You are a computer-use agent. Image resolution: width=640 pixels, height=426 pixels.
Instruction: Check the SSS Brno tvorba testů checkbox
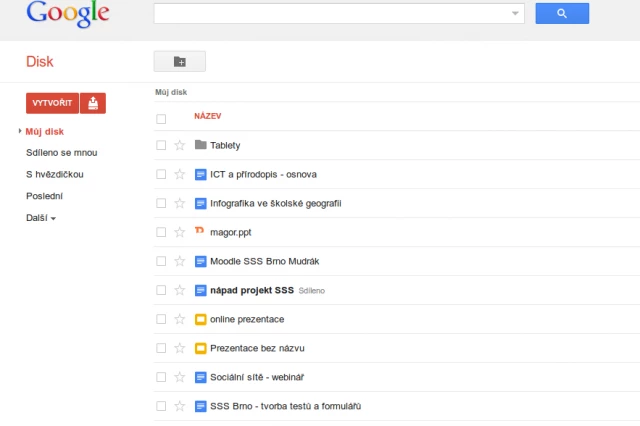pyautogui.click(x=161, y=406)
